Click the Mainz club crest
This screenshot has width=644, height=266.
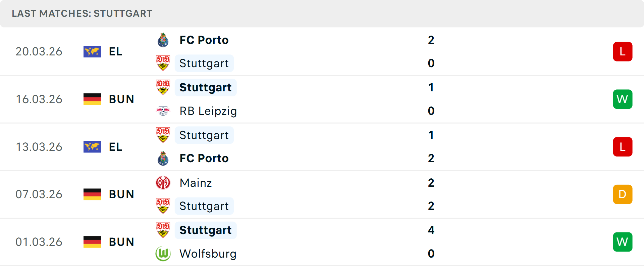point(163,183)
